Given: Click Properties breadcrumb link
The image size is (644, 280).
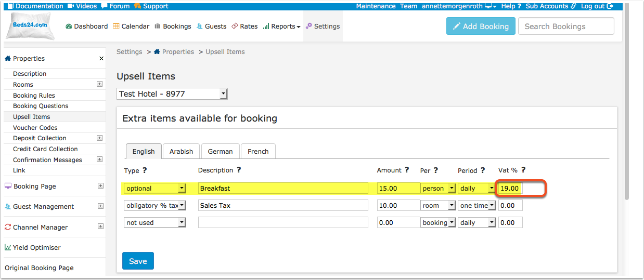Looking at the screenshot, I should (x=174, y=52).
